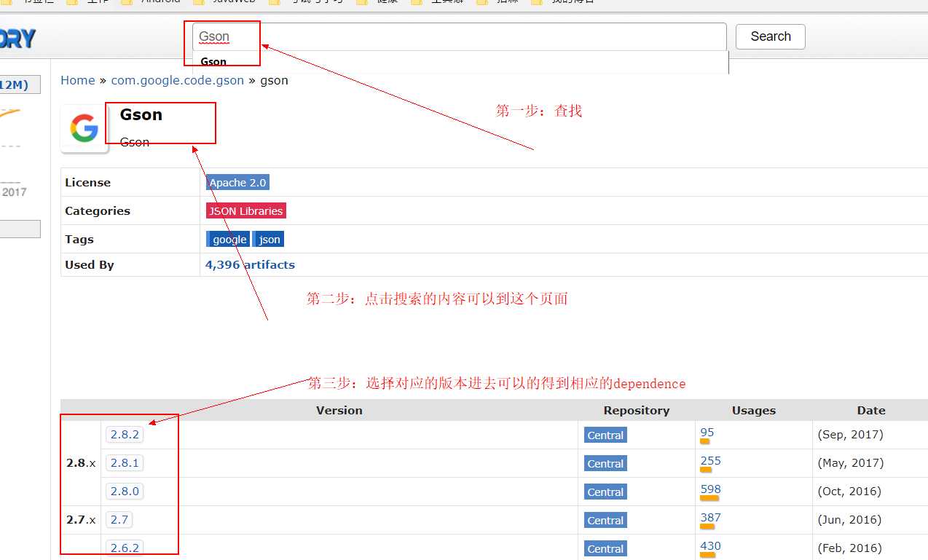Click the Google G logo icon
This screenshot has height=560, width=928.
(x=84, y=129)
